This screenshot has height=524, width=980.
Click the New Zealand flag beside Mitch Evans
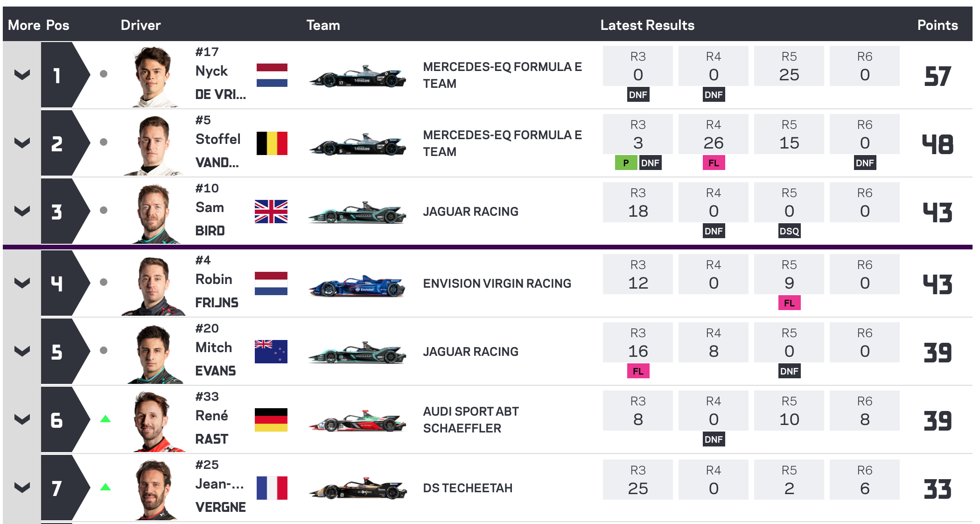pos(271,352)
